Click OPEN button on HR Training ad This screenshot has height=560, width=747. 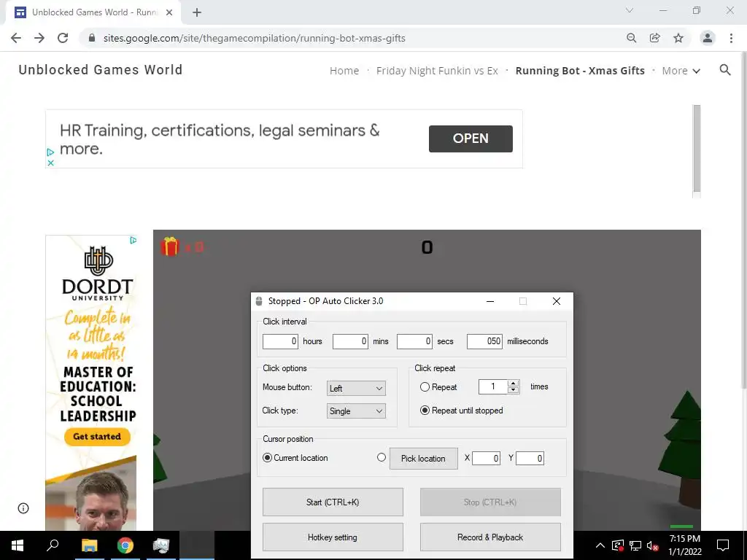[x=471, y=139]
